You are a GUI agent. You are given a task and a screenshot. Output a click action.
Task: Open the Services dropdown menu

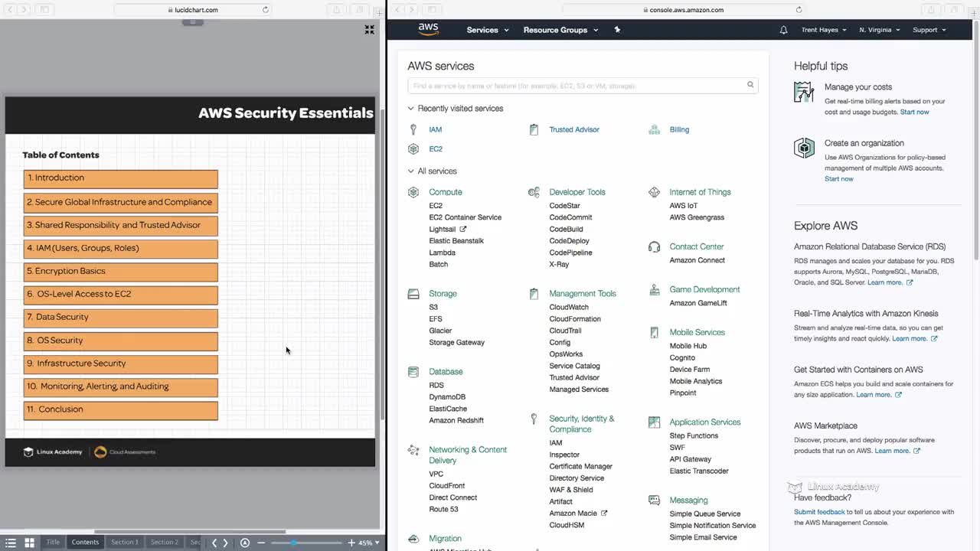[x=488, y=30]
